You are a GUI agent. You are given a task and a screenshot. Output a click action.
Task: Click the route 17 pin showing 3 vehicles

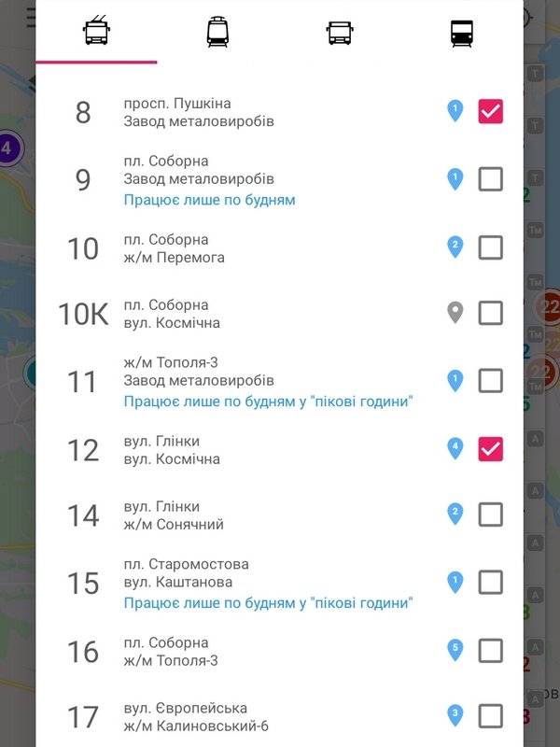point(455,715)
